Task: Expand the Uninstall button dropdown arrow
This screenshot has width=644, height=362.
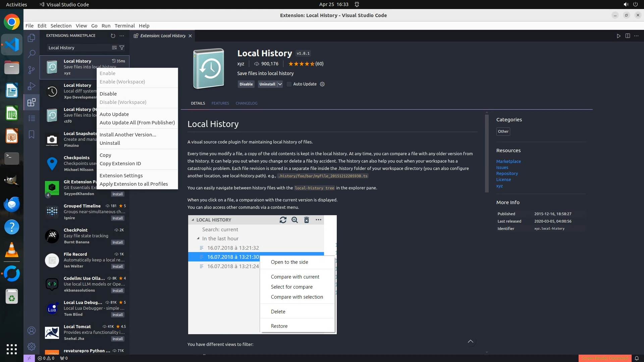Action: tap(280, 84)
